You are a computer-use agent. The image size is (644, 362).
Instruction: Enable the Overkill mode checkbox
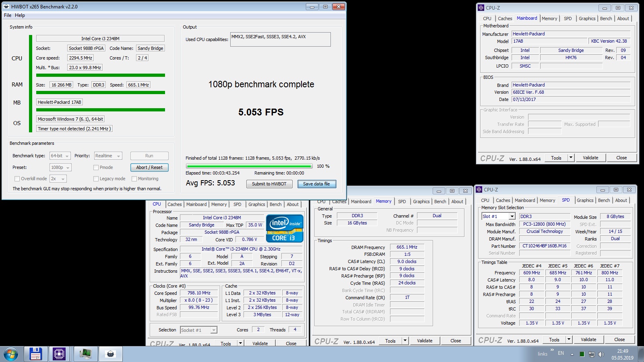[17, 179]
